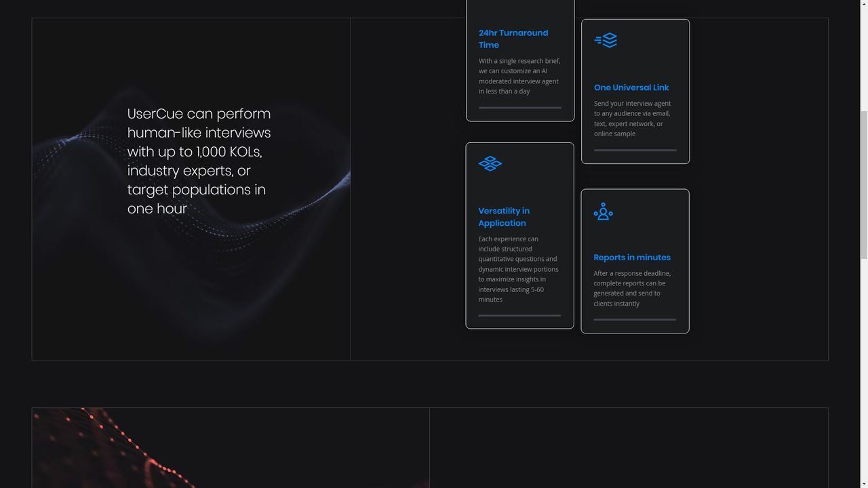Click the person network icon above Reports in minutes

pos(603,211)
